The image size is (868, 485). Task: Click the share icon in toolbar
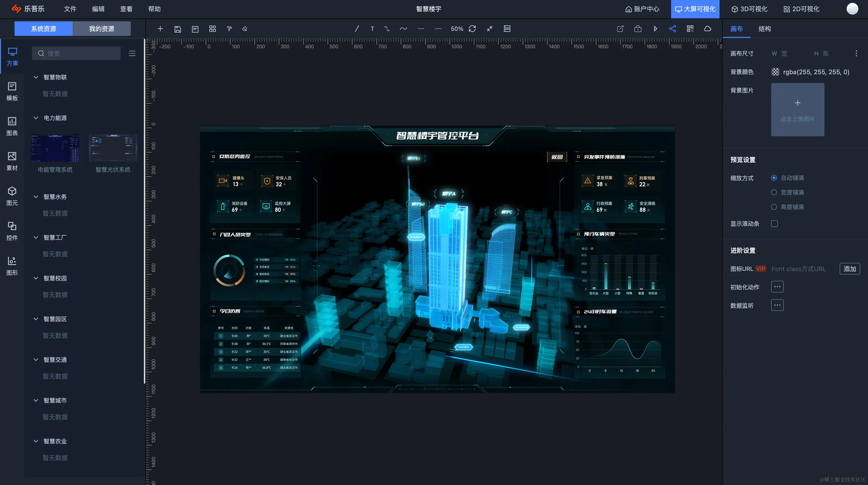(673, 29)
